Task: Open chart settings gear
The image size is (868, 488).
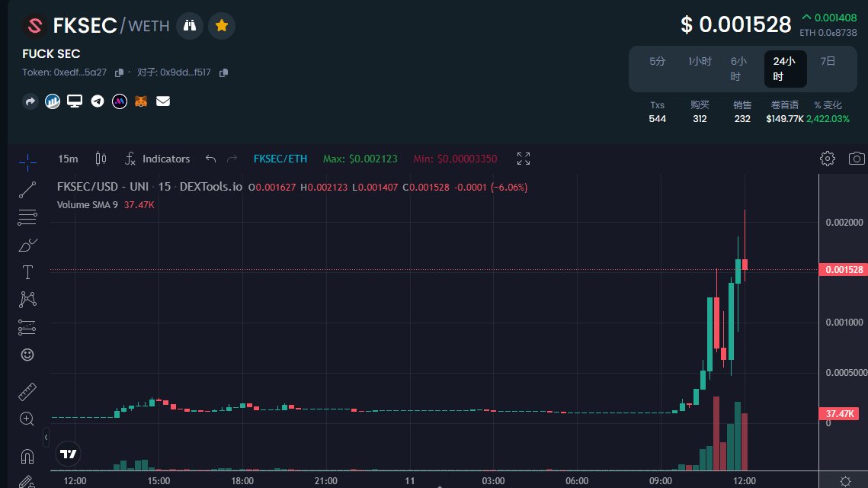Action: 828,159
